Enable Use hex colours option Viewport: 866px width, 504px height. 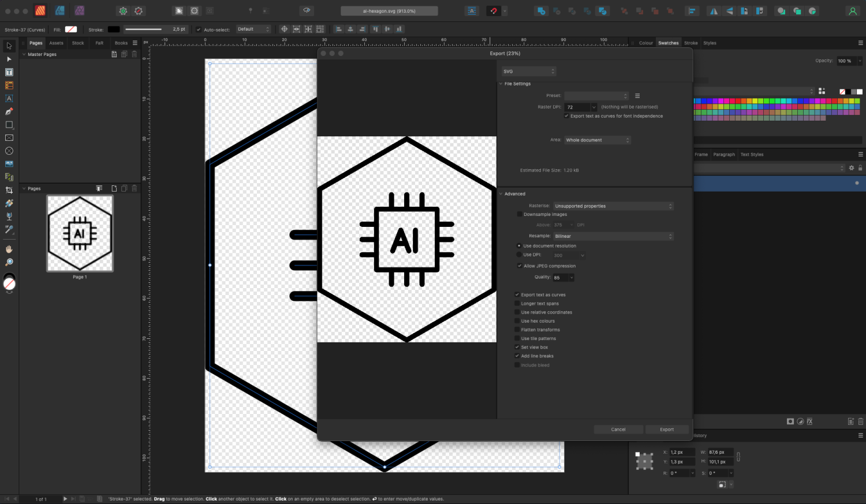(x=517, y=321)
